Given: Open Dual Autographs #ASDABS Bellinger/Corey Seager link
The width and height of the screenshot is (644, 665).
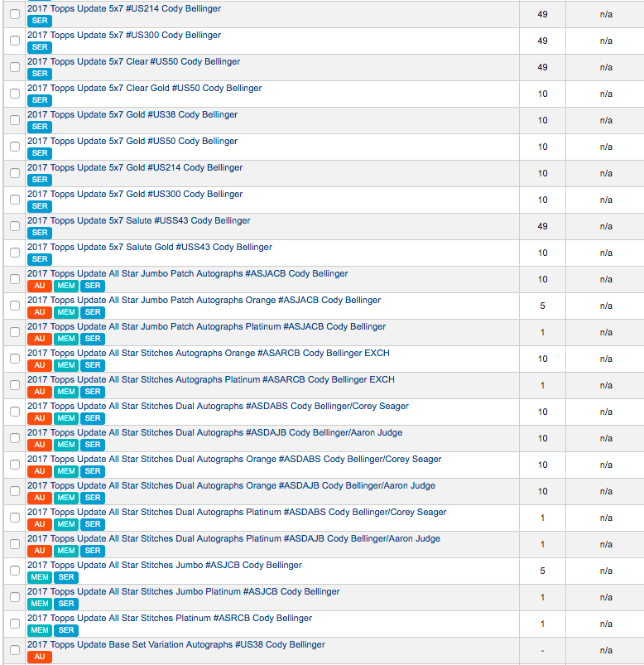Looking at the screenshot, I should coord(218,407).
